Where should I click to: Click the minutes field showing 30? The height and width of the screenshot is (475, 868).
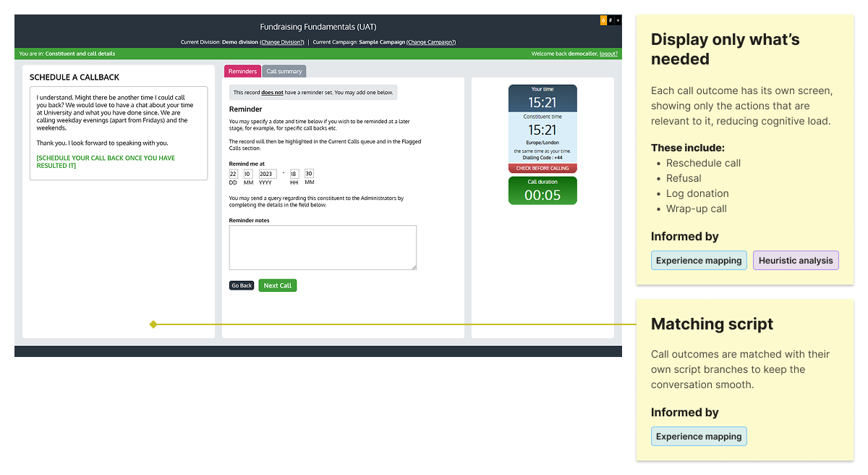tap(309, 174)
